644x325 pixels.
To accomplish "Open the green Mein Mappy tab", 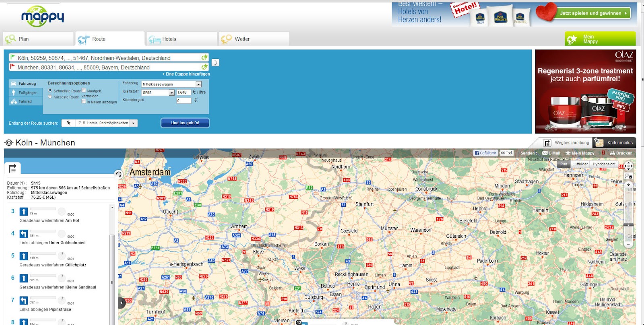I will click(600, 39).
